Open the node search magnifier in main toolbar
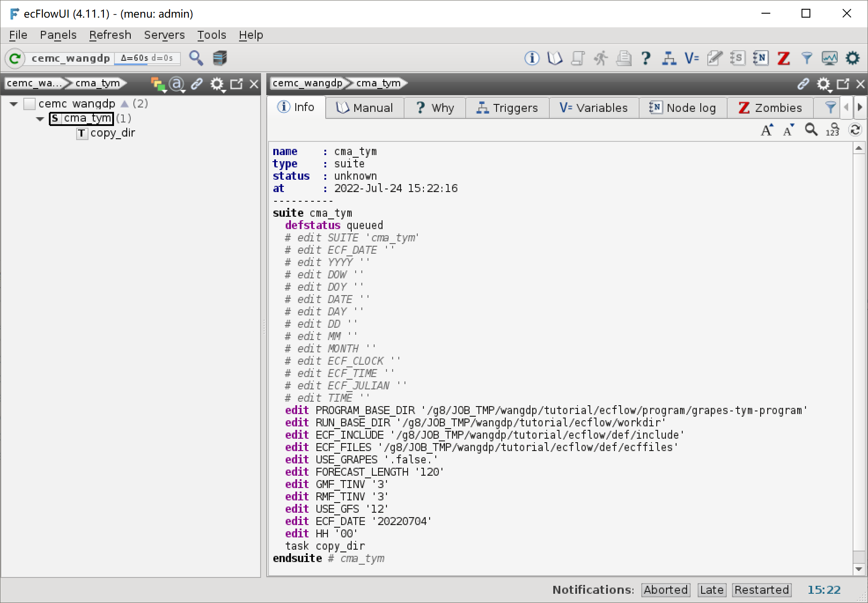 click(x=196, y=58)
